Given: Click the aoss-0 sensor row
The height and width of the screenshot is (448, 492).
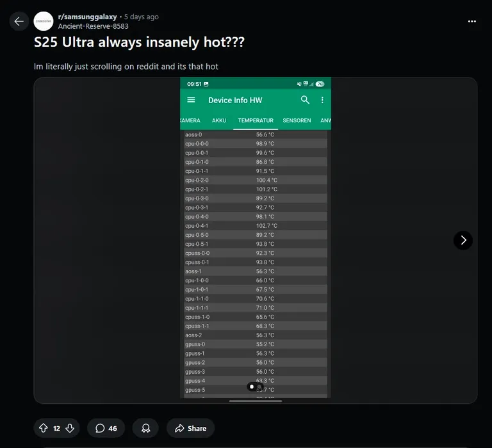Looking at the screenshot, I should pos(256,134).
